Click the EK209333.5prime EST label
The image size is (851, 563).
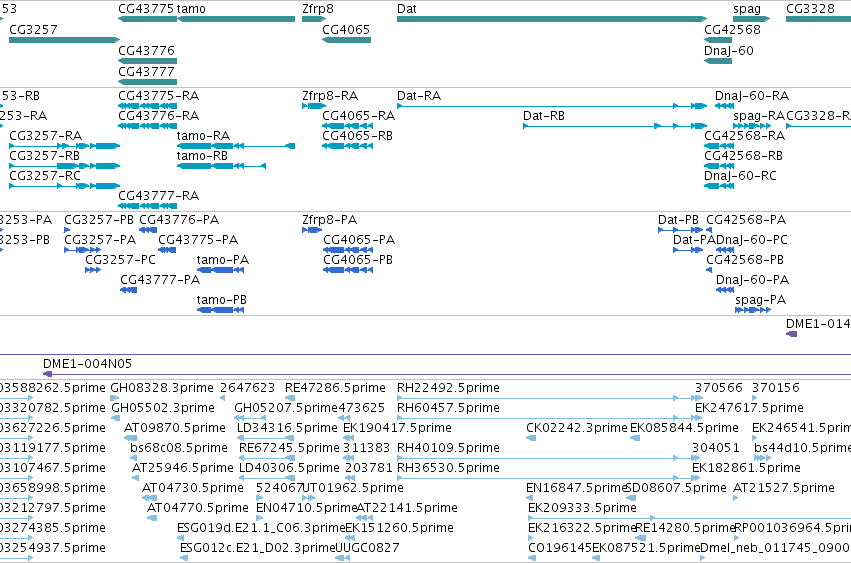582,508
